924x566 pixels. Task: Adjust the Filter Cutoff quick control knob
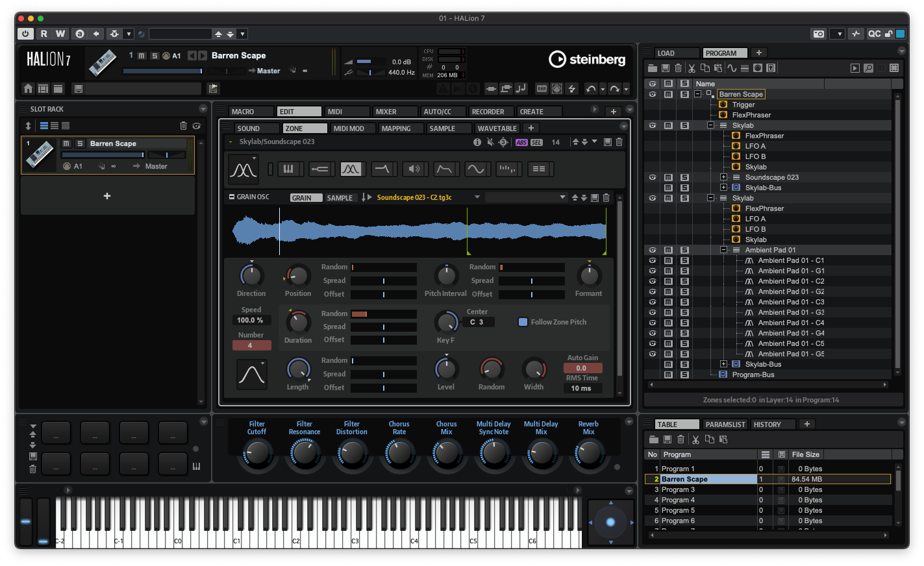coord(258,454)
